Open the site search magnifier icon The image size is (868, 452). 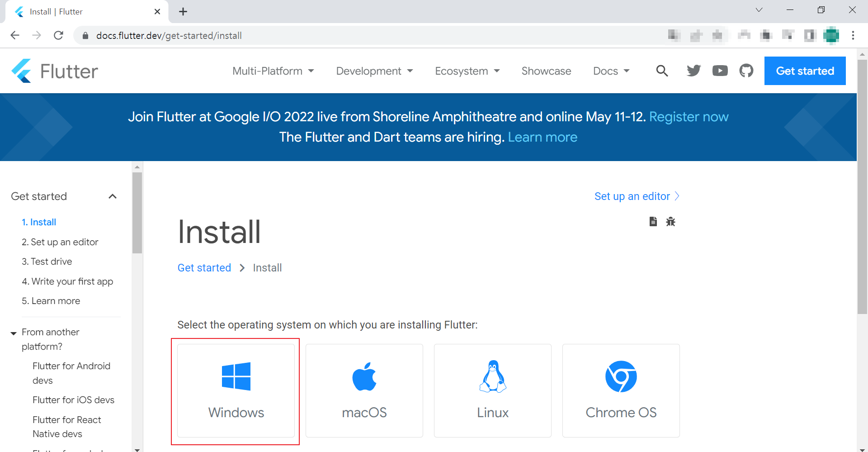662,71
